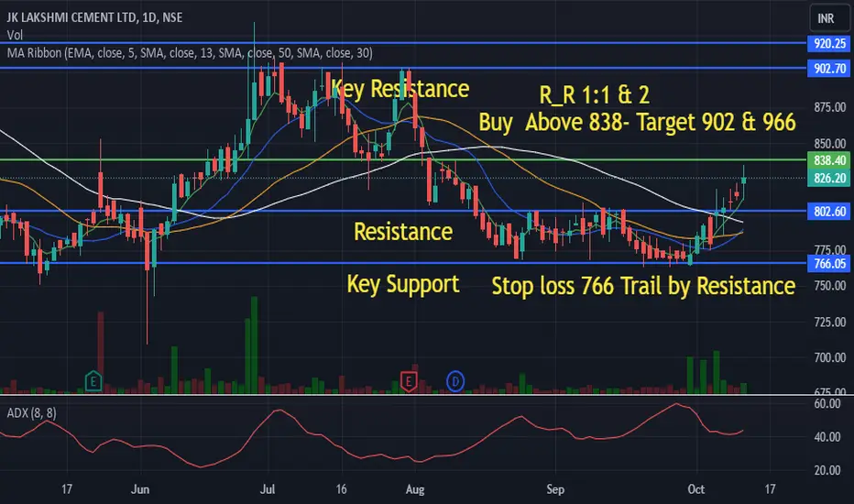The height and width of the screenshot is (504, 854).
Task: Click the 725.00 price scale value
Action: click(830, 322)
